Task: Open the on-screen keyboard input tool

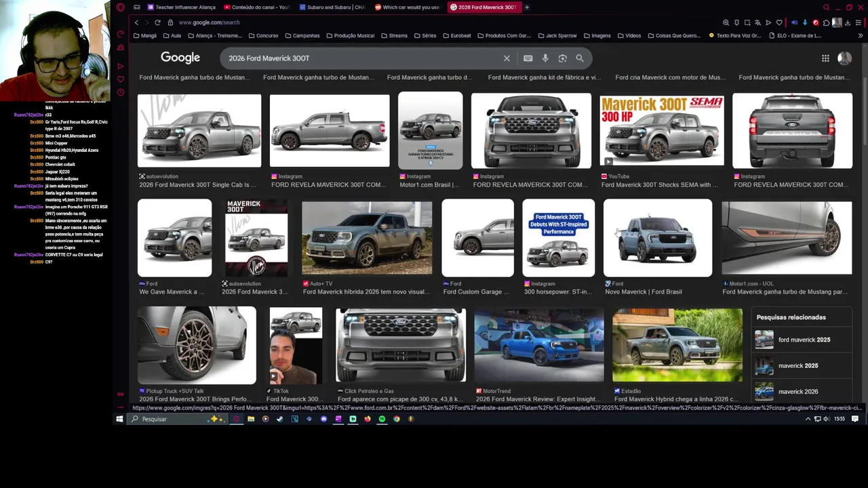Action: click(528, 58)
